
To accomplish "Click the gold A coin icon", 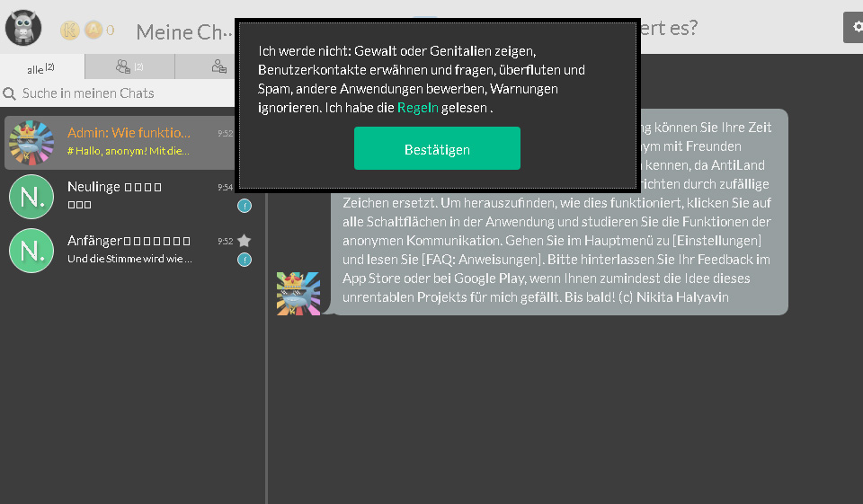I will point(93,31).
